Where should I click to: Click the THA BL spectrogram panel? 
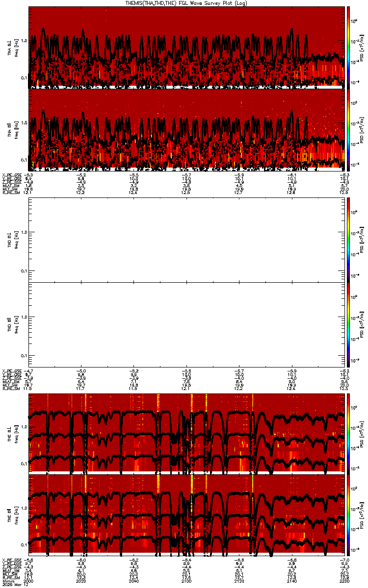[186, 47]
